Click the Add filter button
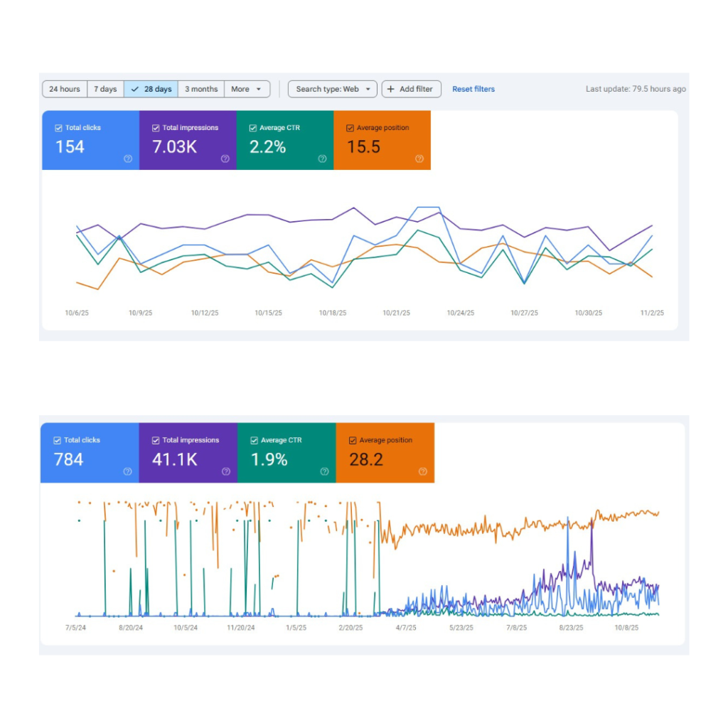The width and height of the screenshot is (728, 728). point(411,90)
